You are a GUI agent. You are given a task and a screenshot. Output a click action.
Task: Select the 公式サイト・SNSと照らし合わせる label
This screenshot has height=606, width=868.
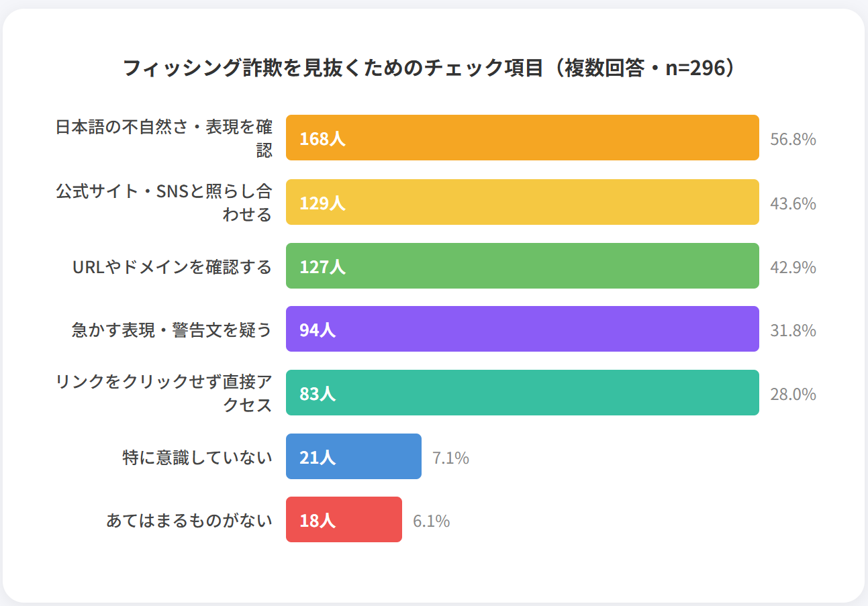pyautogui.click(x=164, y=202)
